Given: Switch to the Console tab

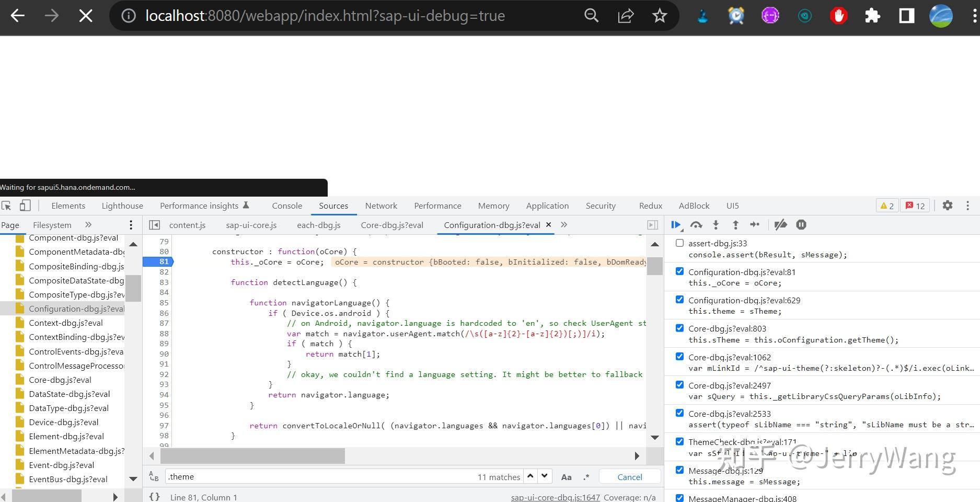Looking at the screenshot, I should pos(287,206).
